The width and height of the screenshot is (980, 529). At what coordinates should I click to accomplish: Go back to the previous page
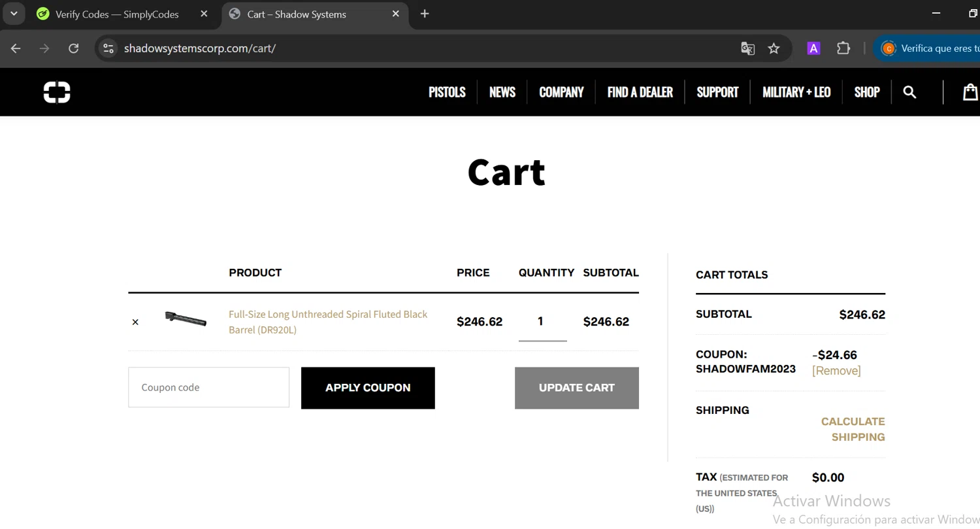click(x=16, y=48)
